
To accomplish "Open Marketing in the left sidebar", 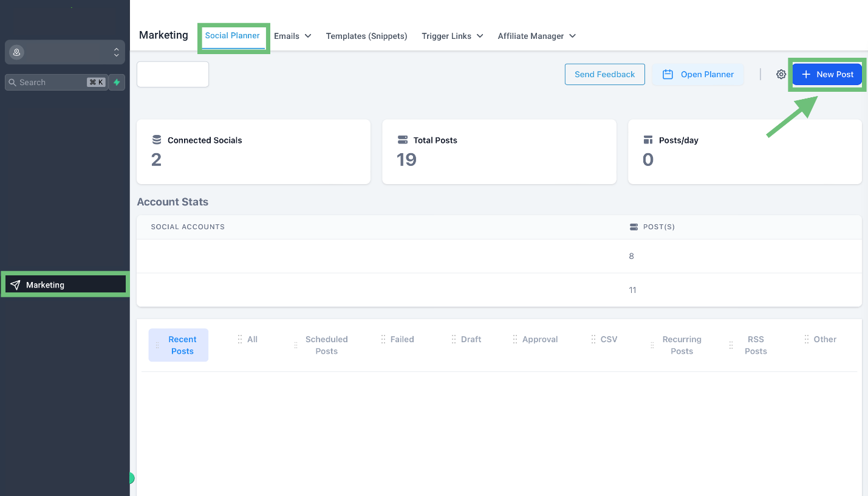I will coord(65,284).
